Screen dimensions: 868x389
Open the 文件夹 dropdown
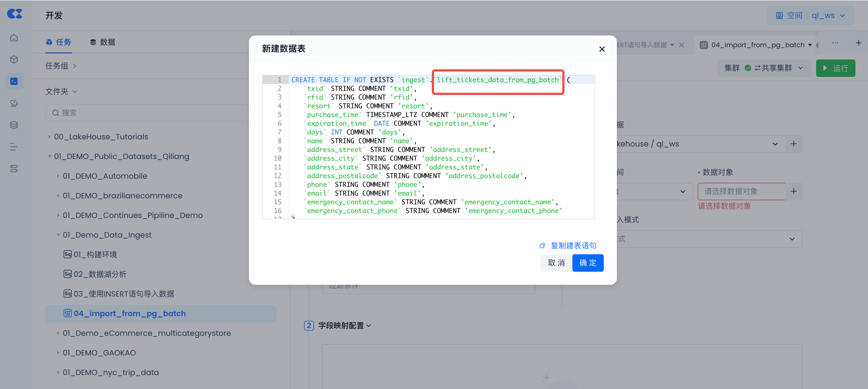tap(61, 92)
